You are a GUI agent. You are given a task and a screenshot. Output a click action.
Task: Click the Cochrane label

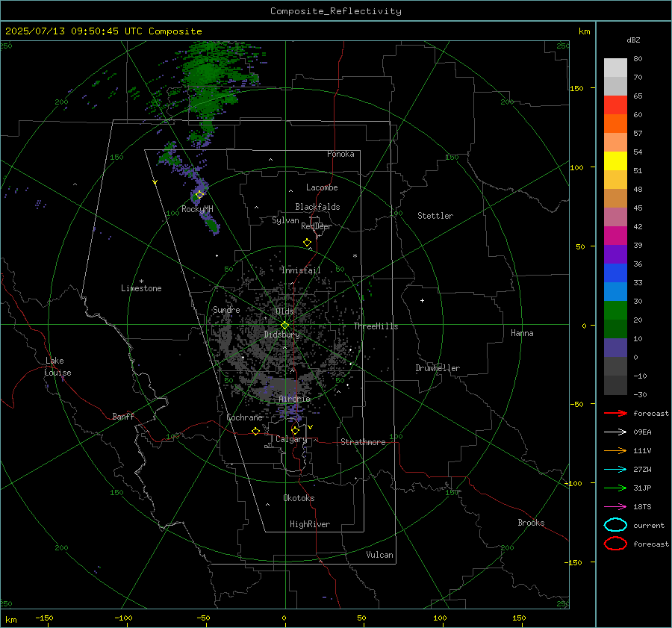[x=244, y=417]
